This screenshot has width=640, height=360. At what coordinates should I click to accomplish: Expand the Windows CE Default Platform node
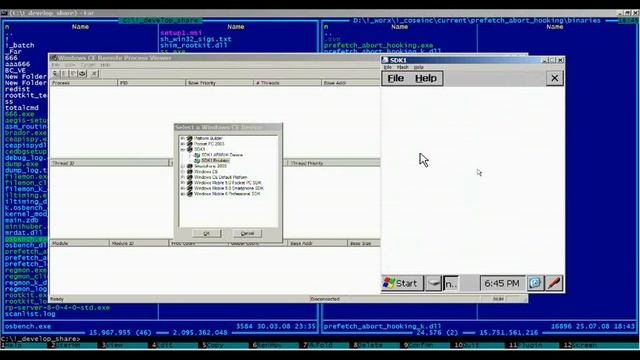point(182,177)
